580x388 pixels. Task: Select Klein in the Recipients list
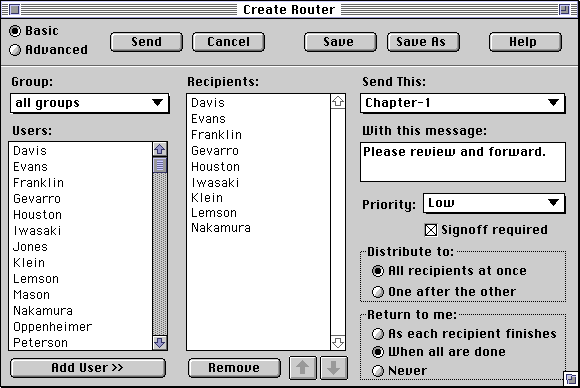259,198
